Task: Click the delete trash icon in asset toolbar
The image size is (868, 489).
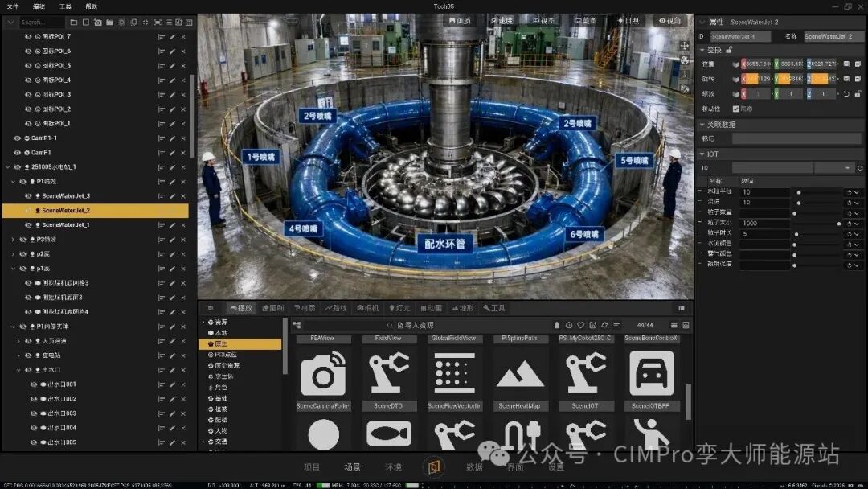Action: (556, 325)
